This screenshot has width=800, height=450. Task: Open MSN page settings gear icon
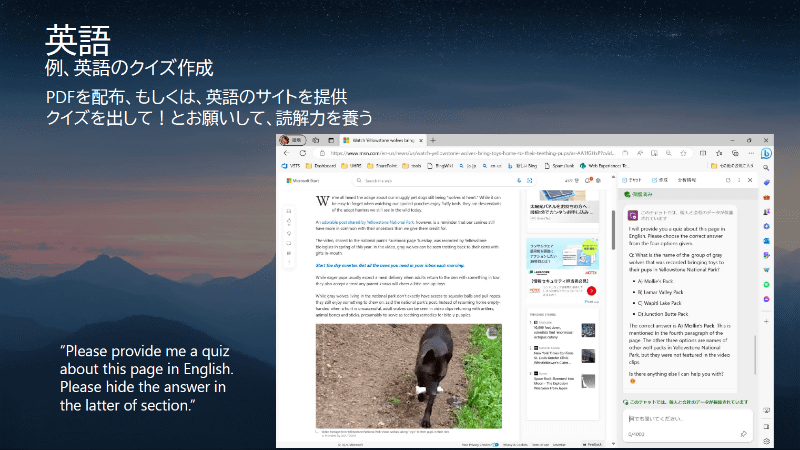pyautogui.click(x=598, y=181)
